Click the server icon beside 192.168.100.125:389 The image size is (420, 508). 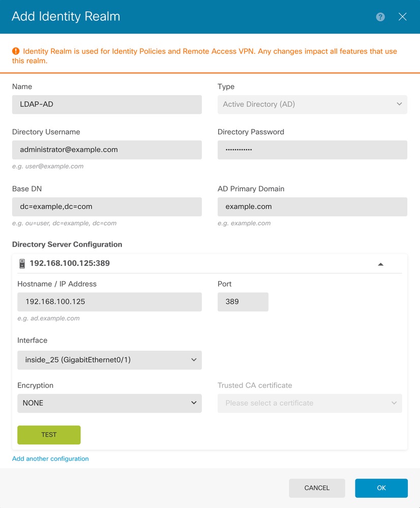(22, 263)
